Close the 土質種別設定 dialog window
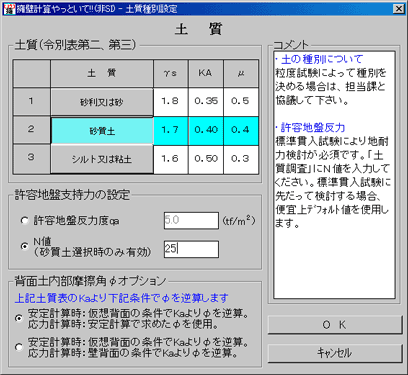 coord(398,8)
